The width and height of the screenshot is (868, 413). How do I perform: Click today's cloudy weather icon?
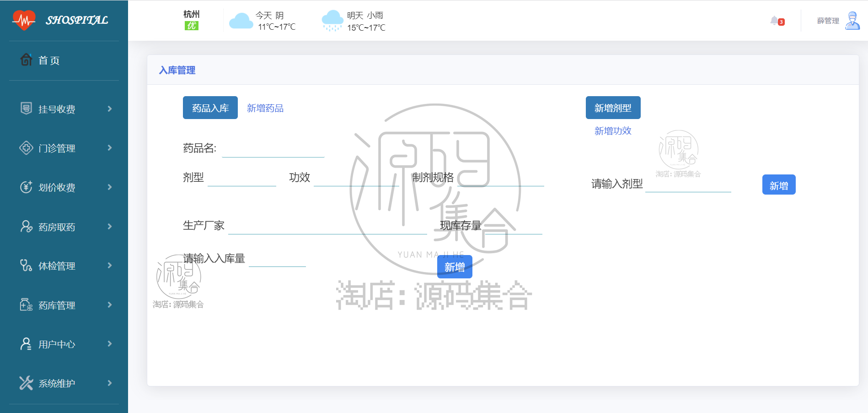(241, 21)
